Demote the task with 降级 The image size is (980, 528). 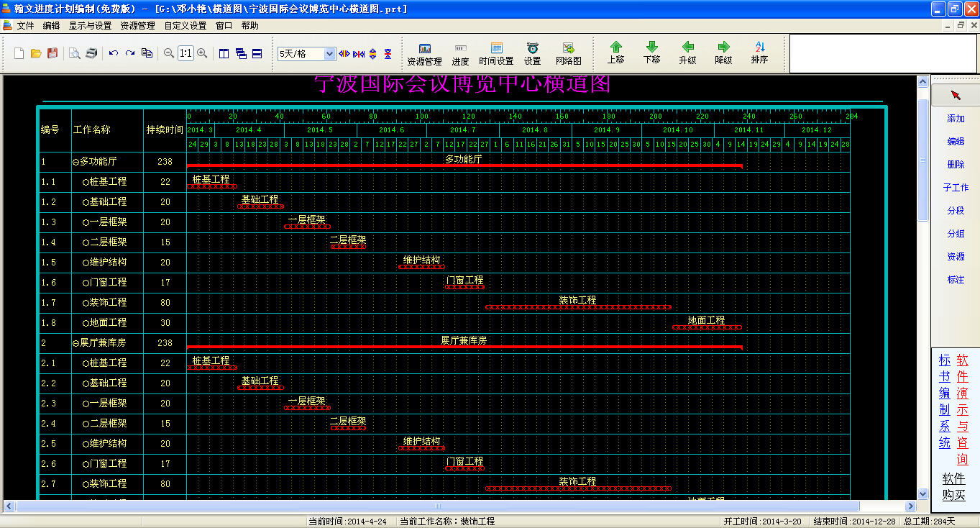click(x=724, y=53)
